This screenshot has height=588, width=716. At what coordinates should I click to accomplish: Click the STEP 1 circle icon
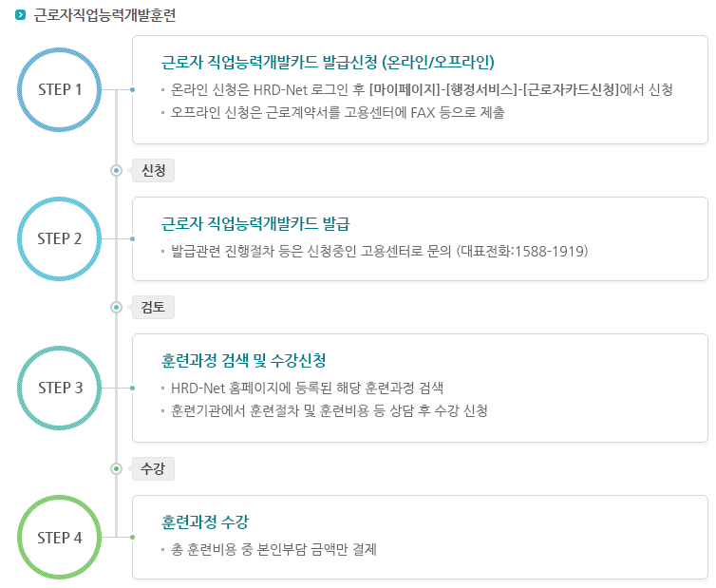coord(60,89)
